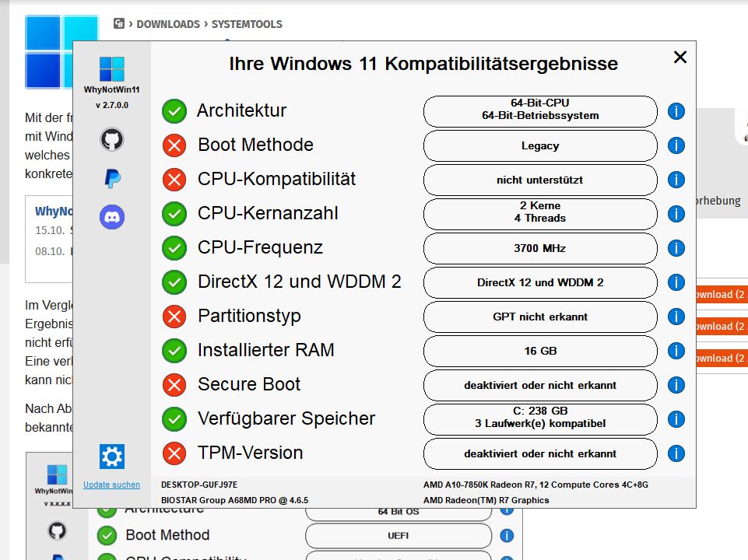The width and height of the screenshot is (748, 560).
Task: Show info for Architektur row
Action: tap(676, 111)
